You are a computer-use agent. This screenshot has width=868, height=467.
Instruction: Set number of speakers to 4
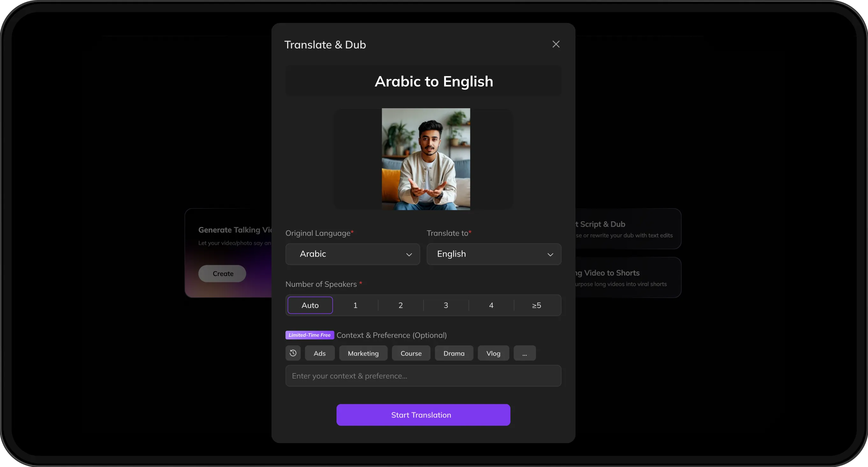(x=491, y=305)
